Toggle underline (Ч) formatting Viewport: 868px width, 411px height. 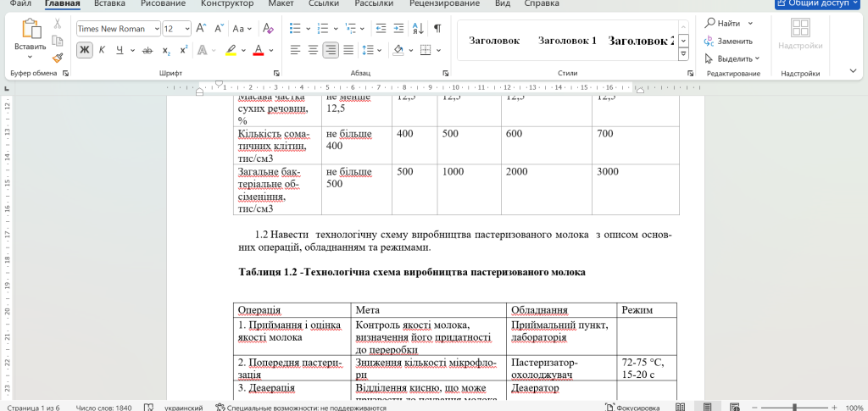120,50
